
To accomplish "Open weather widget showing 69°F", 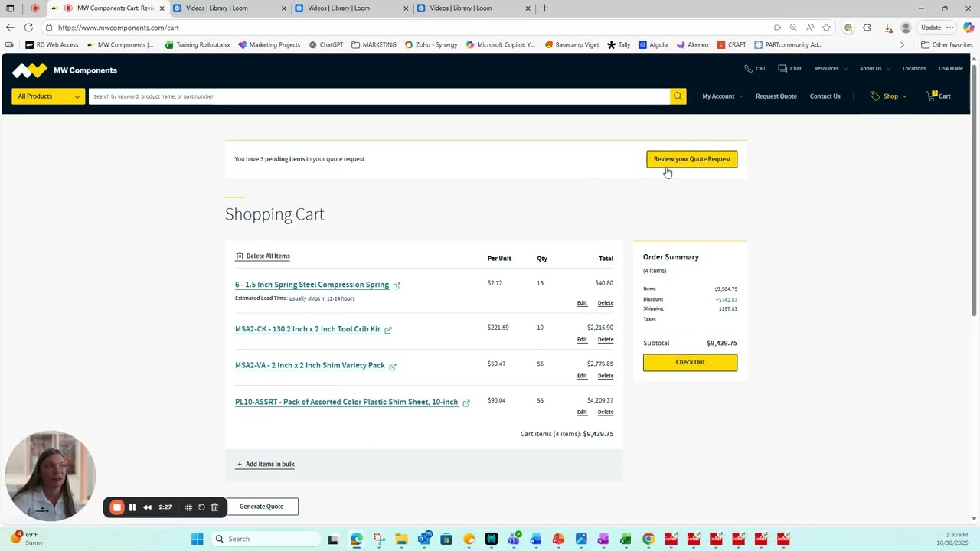I will [26, 539].
